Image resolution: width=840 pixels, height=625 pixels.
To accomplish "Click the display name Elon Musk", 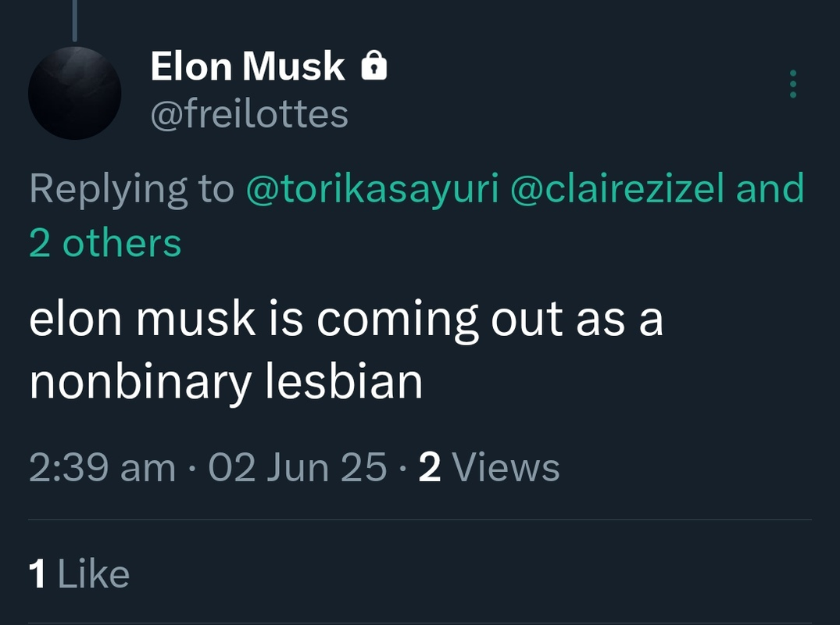I will coord(247,66).
